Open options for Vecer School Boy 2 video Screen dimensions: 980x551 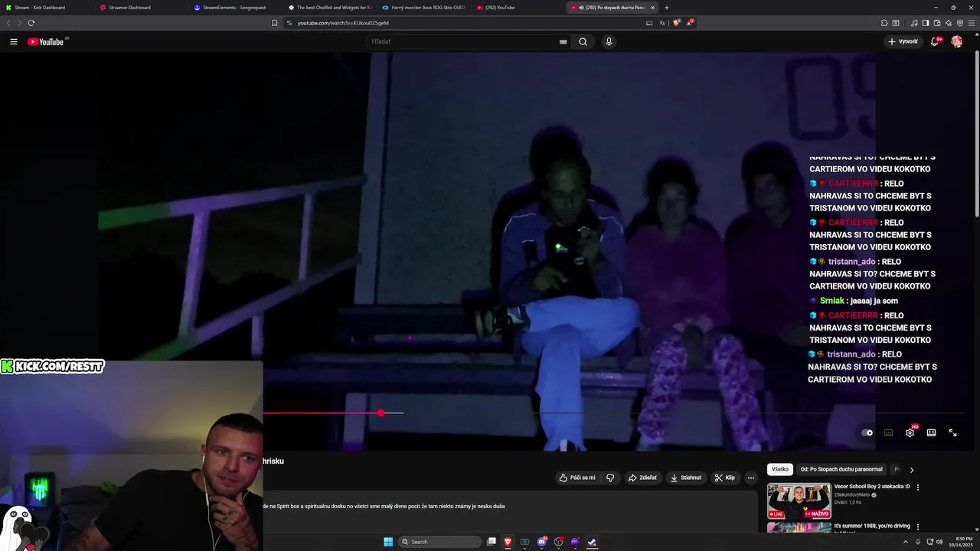[x=918, y=487]
